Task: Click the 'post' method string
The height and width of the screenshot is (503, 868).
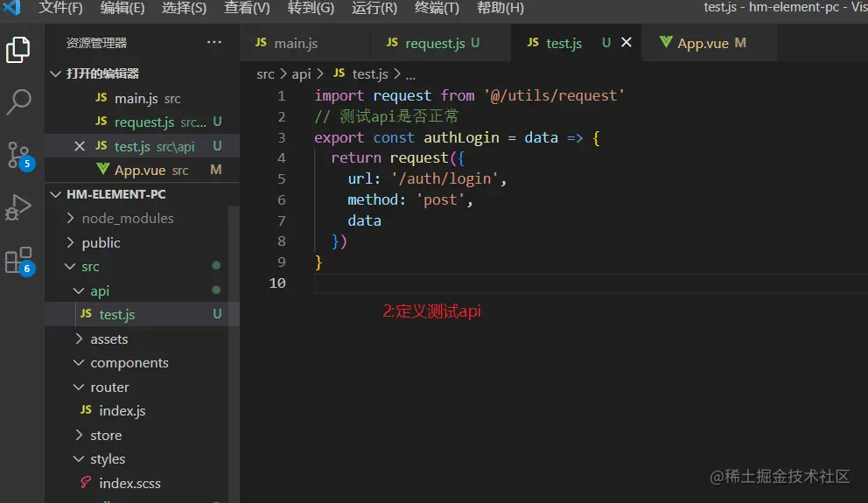Action: click(x=440, y=199)
